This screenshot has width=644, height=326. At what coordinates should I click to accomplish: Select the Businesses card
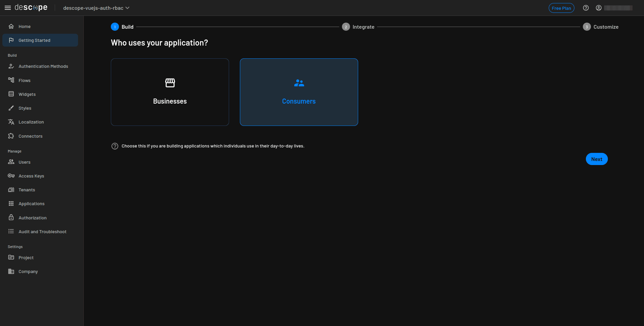pyautogui.click(x=170, y=92)
